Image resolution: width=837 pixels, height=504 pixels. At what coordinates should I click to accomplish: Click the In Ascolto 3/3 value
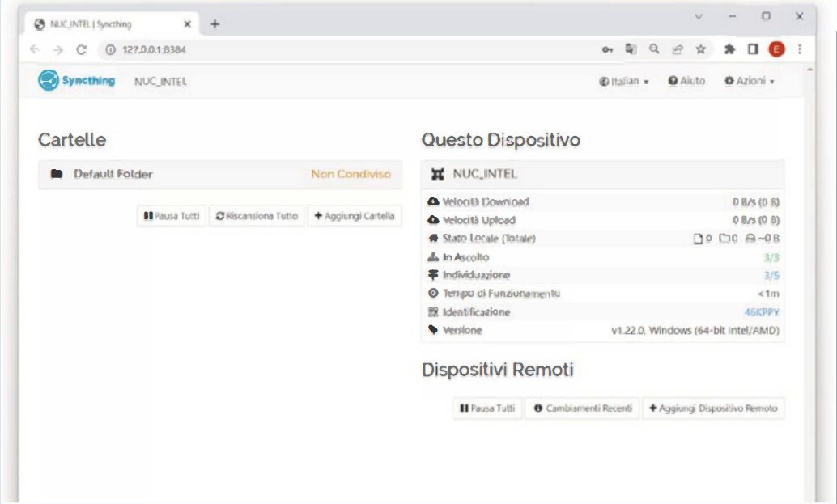[x=771, y=257]
